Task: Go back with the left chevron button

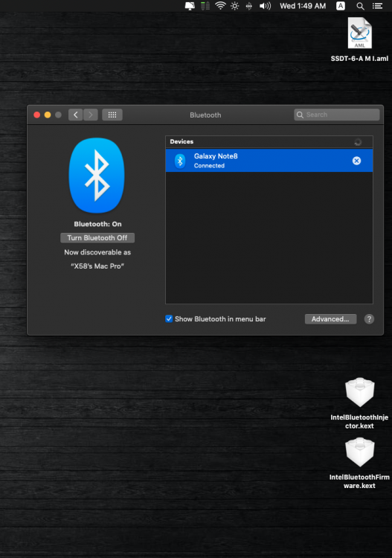Action: [x=75, y=115]
